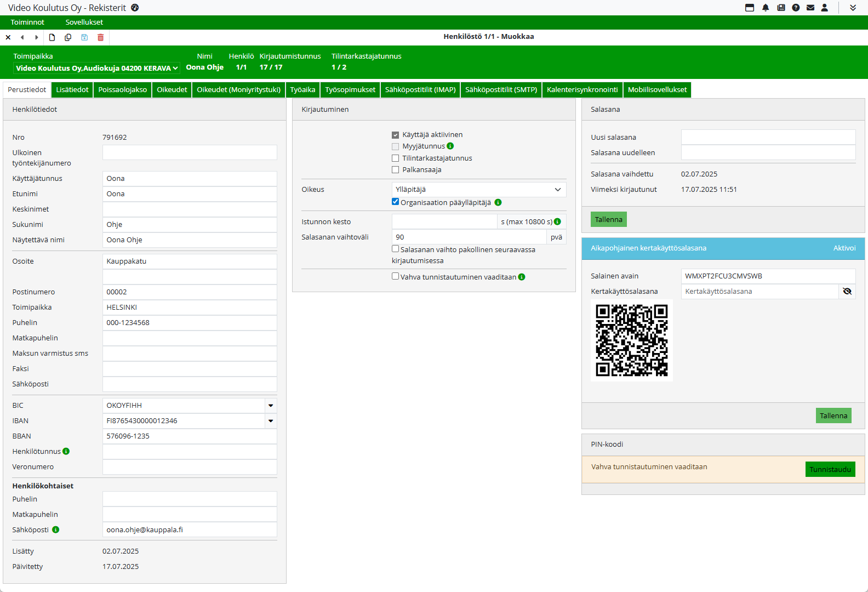This screenshot has width=868, height=592.
Task: Toggle visibility of Kertakäyttösalasana field
Action: click(x=847, y=292)
